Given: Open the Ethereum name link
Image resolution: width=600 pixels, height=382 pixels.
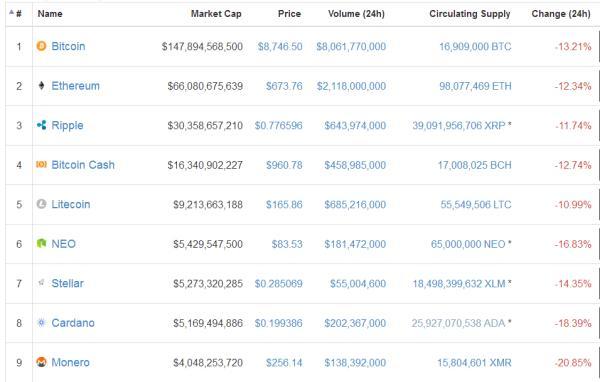Looking at the screenshot, I should [x=75, y=86].
